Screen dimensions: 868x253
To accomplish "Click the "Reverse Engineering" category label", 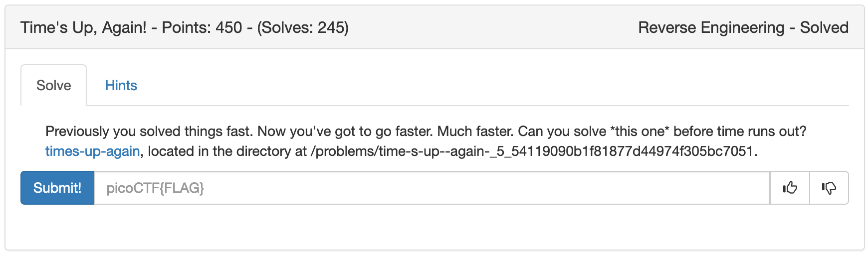I will point(711,27).
